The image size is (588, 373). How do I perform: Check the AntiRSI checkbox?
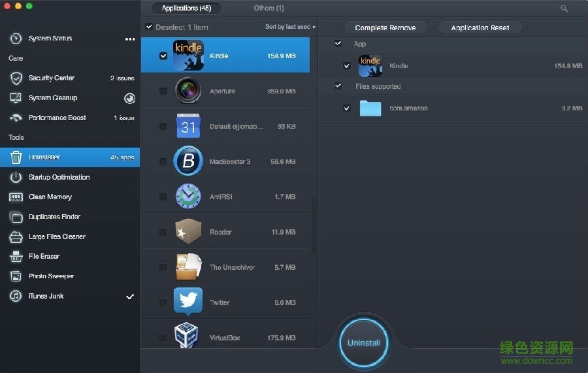[163, 197]
